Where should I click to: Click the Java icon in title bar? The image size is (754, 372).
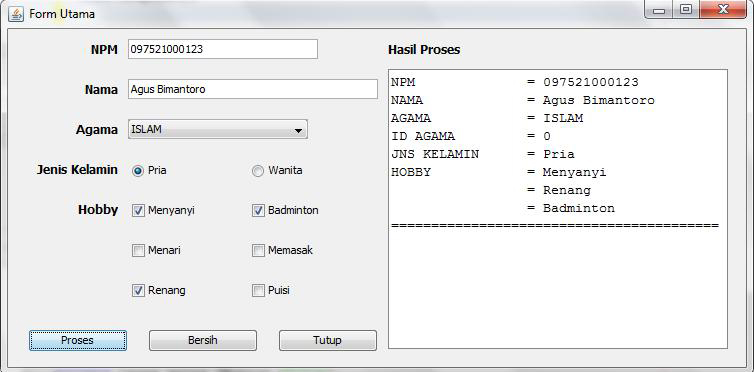coord(16,14)
